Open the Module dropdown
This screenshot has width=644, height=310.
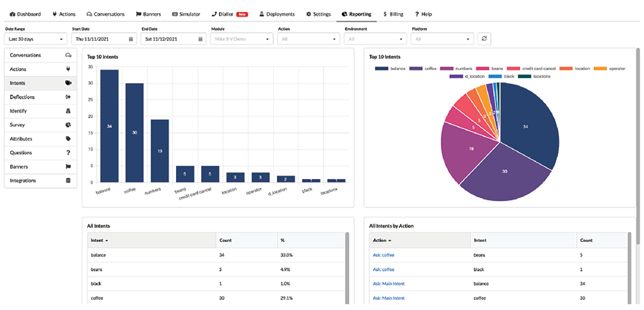tap(241, 39)
